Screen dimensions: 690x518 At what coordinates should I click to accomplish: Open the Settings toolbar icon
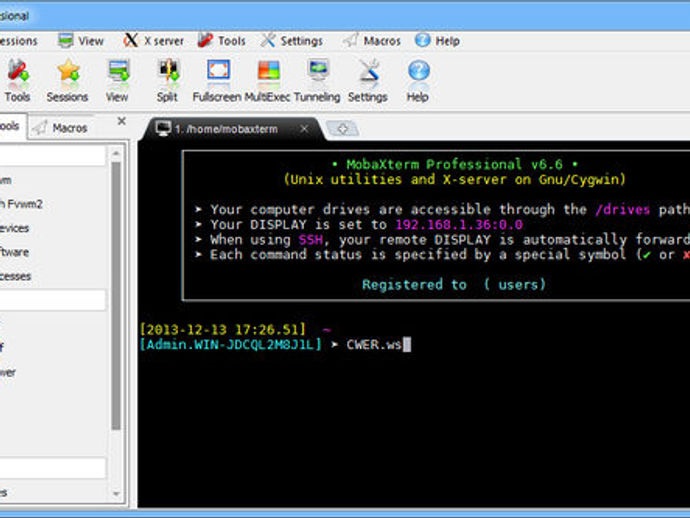368,80
